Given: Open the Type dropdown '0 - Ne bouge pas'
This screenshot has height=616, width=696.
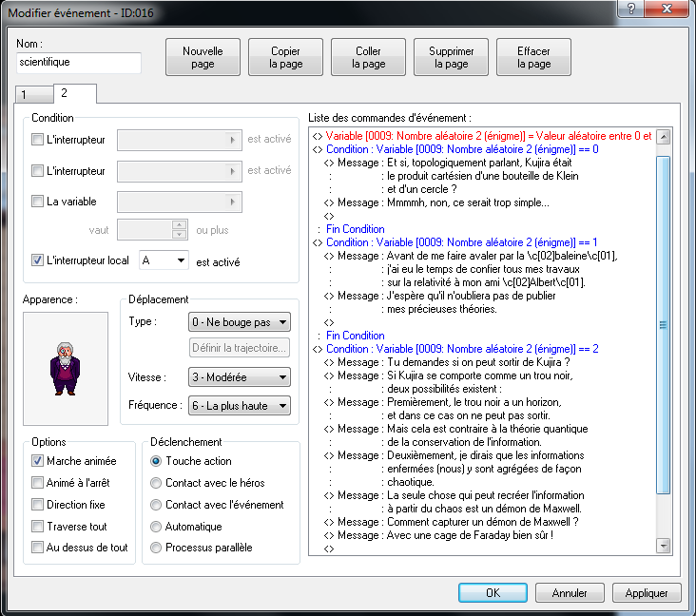Looking at the screenshot, I should point(240,322).
